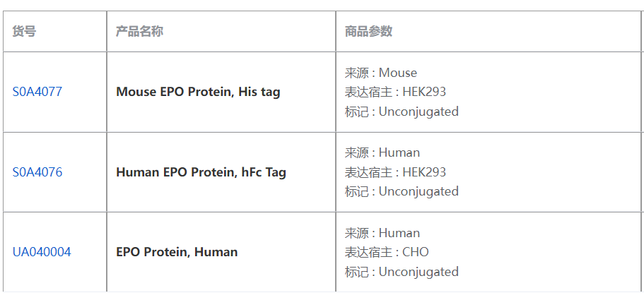Click the Mouse source value for S0A4077
Screen dimensions: 644x300
(x=398, y=73)
